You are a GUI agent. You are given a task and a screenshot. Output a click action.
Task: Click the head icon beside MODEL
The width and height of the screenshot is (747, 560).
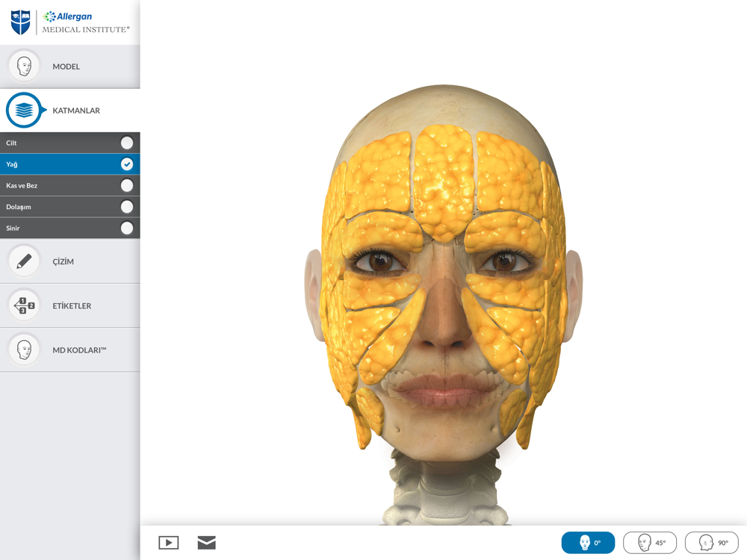tap(24, 66)
